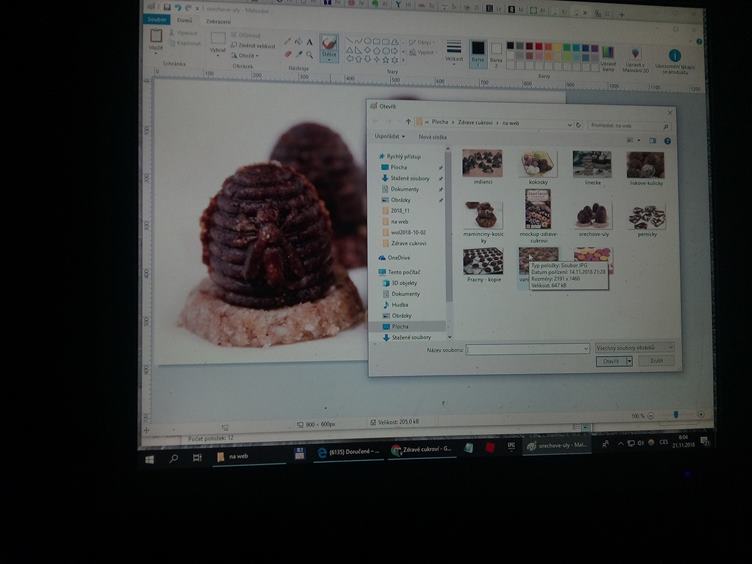Switch to the Zobrazení ribbon tab
This screenshot has width=752, height=564.
tap(218, 22)
